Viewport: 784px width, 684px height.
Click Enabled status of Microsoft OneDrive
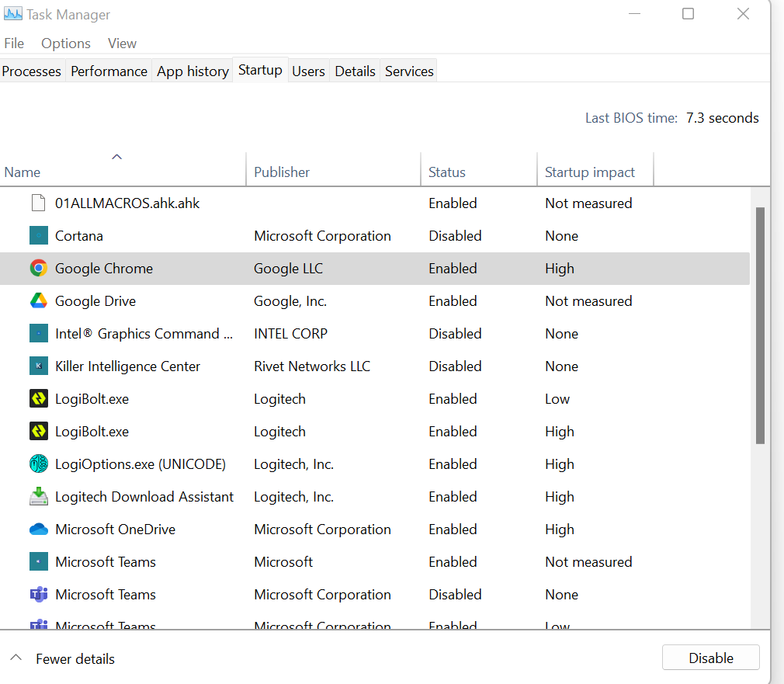click(x=453, y=529)
